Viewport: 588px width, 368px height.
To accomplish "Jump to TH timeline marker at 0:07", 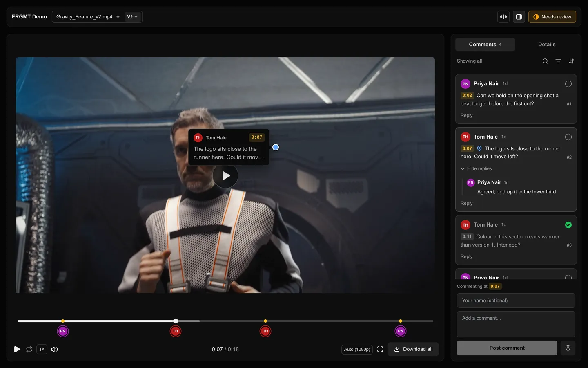I will click(176, 331).
